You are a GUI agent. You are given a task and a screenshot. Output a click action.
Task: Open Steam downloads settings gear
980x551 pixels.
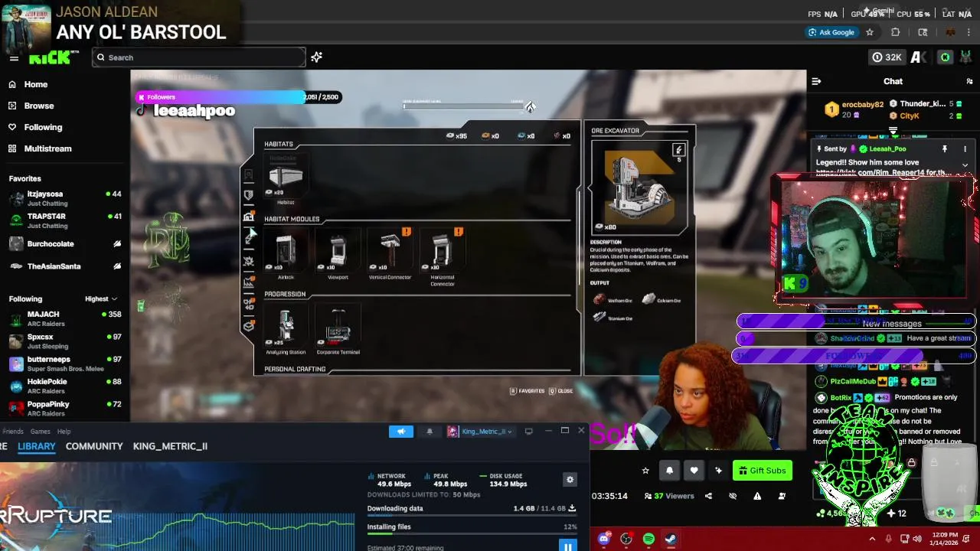570,480
